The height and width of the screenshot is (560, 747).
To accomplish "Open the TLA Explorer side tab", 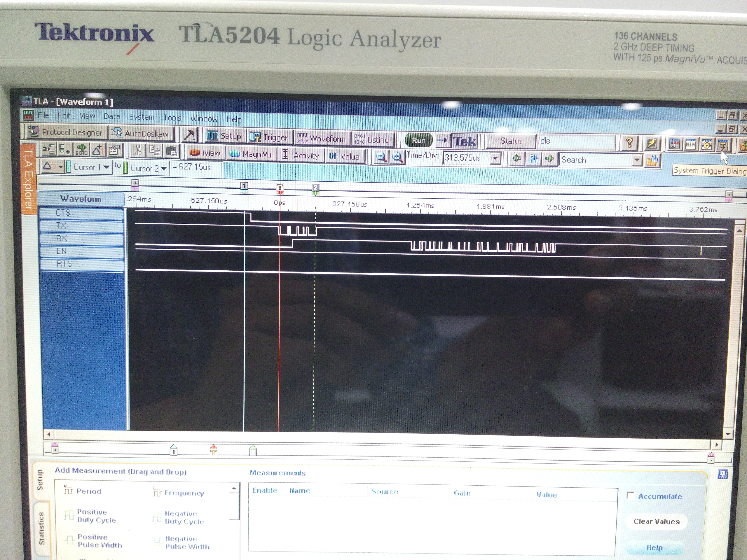I will click(x=29, y=178).
